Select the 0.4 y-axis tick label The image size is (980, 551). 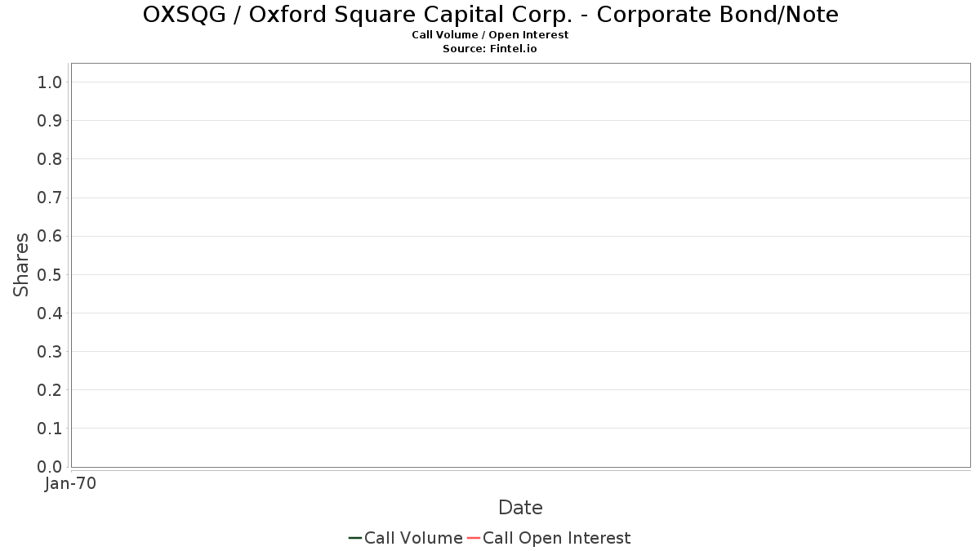(50, 313)
